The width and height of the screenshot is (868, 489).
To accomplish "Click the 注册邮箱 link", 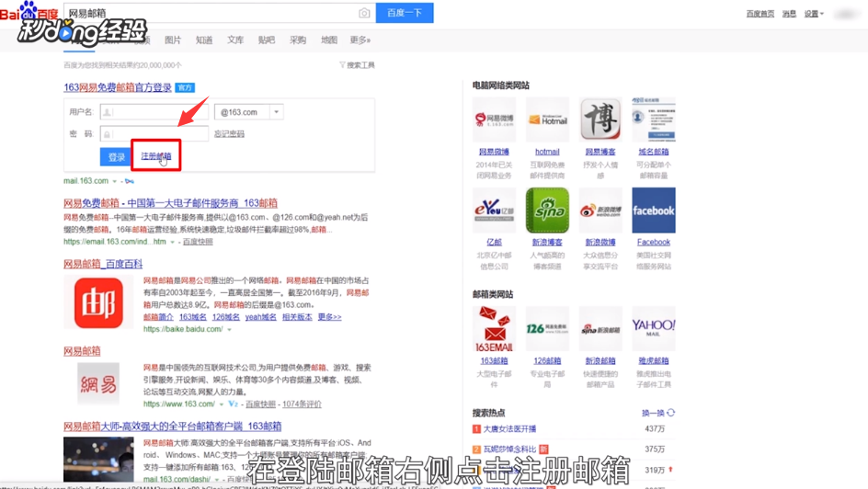I will [156, 156].
